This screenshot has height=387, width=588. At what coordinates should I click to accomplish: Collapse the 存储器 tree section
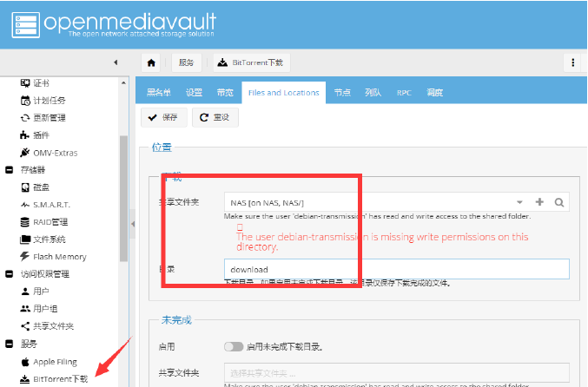coord(9,170)
